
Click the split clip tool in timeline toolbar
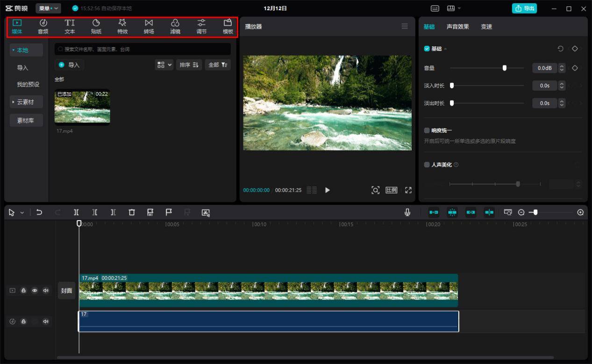76,213
